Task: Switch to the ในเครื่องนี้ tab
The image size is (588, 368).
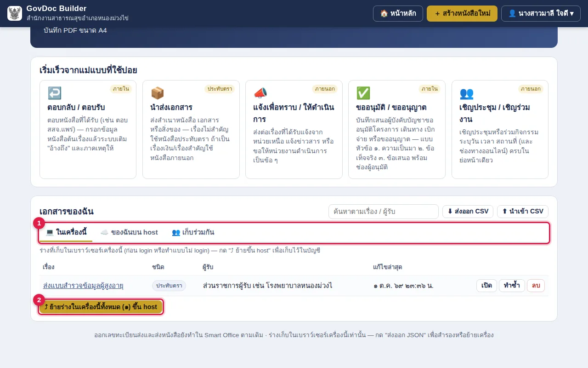Action: (x=66, y=232)
